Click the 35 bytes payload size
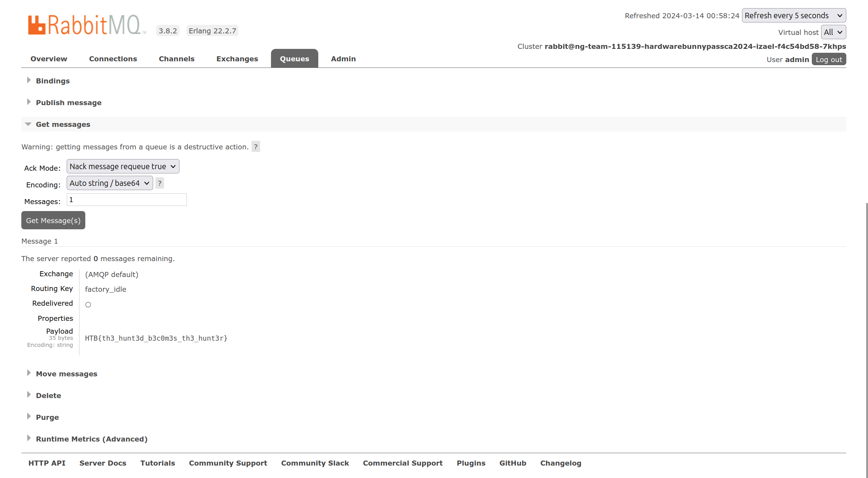868x478 pixels. pyautogui.click(x=61, y=338)
